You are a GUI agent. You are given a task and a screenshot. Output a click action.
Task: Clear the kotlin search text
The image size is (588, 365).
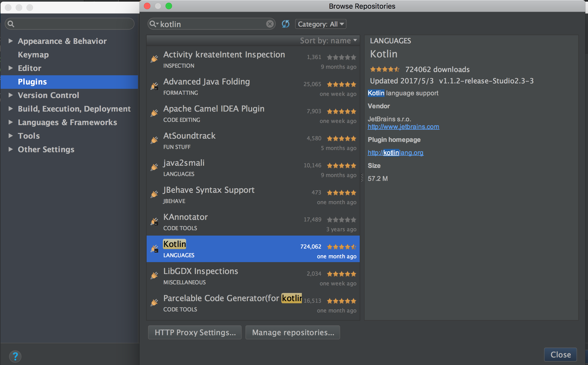tap(270, 24)
